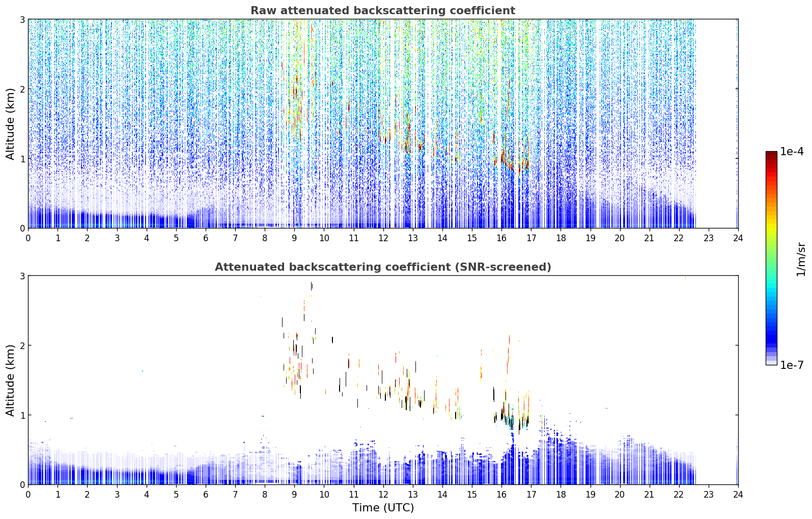Click the 'Time (UTC)' axis label

tap(383, 508)
